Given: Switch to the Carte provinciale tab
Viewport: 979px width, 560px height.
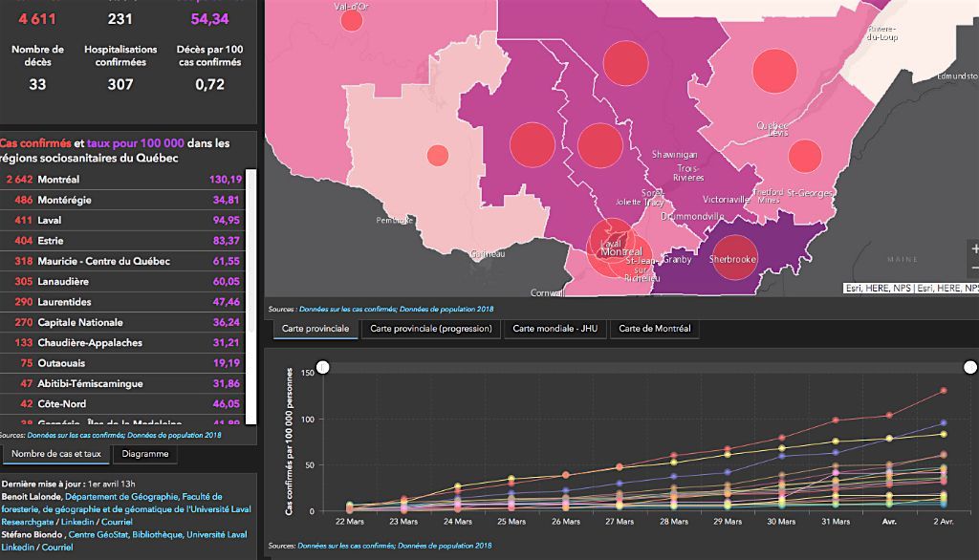Looking at the screenshot, I should pyautogui.click(x=315, y=329).
